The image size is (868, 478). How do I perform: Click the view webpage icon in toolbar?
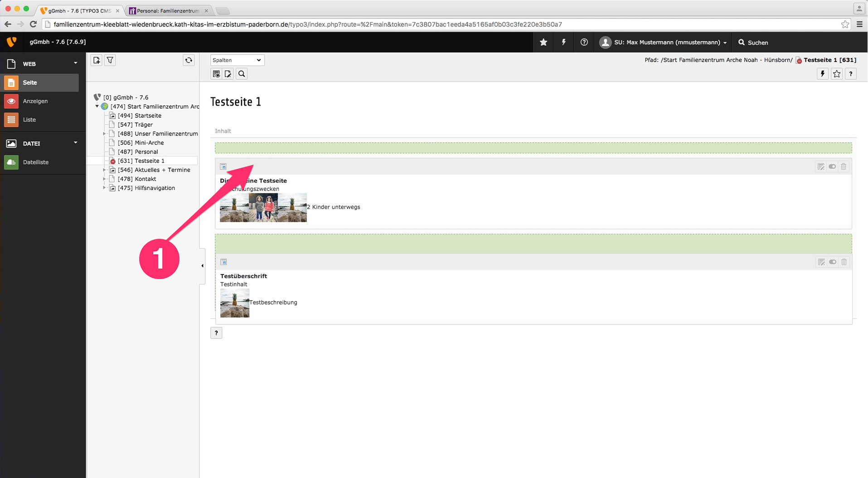(216, 74)
